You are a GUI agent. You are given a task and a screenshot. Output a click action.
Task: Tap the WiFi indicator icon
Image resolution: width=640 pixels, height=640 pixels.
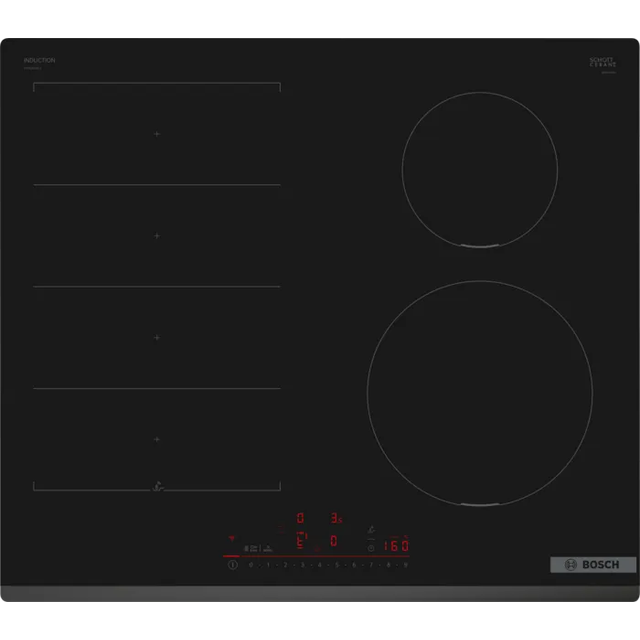pyautogui.click(x=232, y=537)
